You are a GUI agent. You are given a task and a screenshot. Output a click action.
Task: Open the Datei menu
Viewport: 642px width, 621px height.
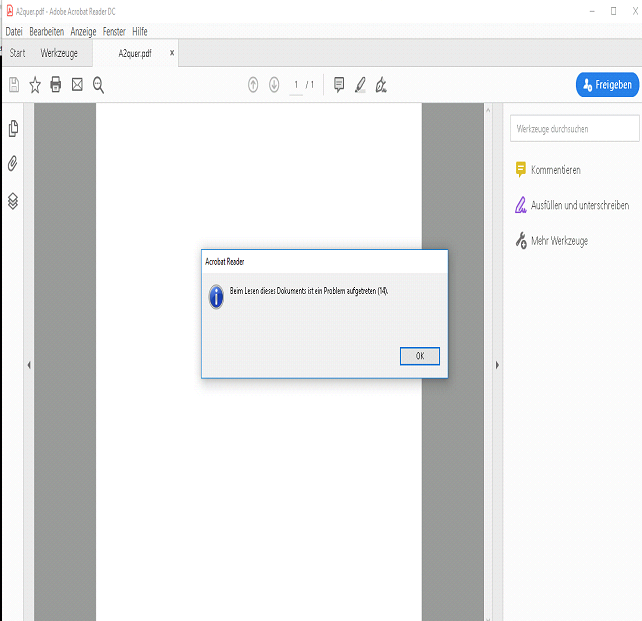click(x=14, y=32)
